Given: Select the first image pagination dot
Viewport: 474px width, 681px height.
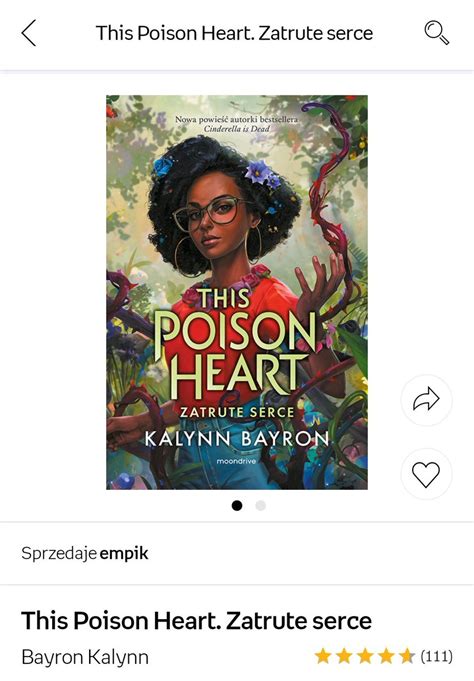Looking at the screenshot, I should 237,506.
